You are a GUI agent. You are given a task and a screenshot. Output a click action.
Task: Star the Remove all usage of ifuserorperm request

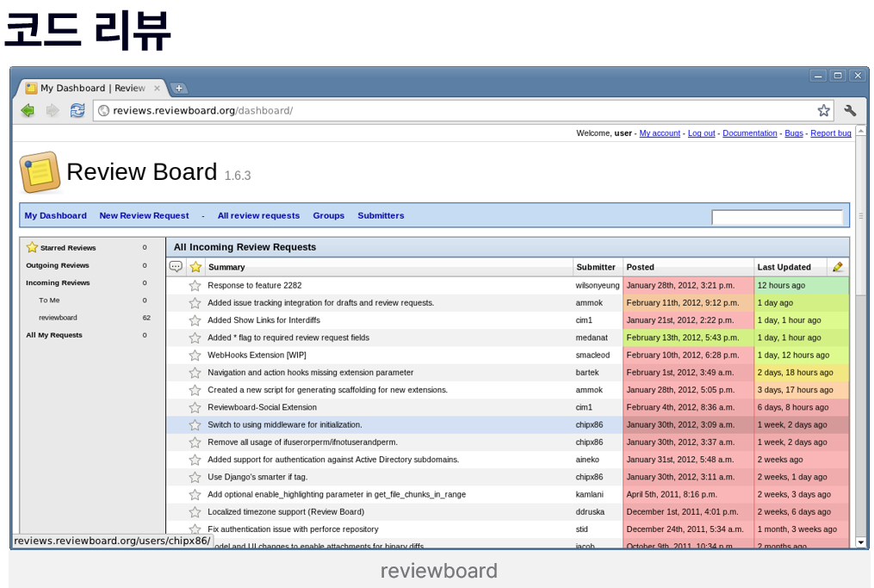195,442
